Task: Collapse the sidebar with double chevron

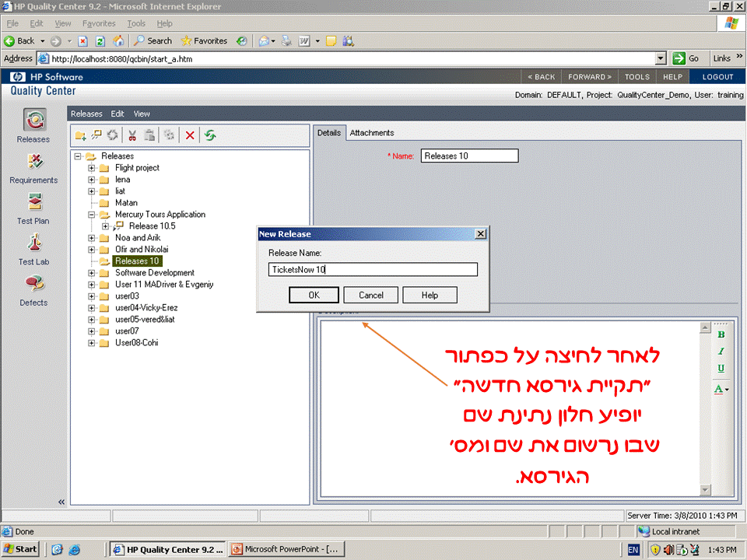Action: tap(61, 502)
